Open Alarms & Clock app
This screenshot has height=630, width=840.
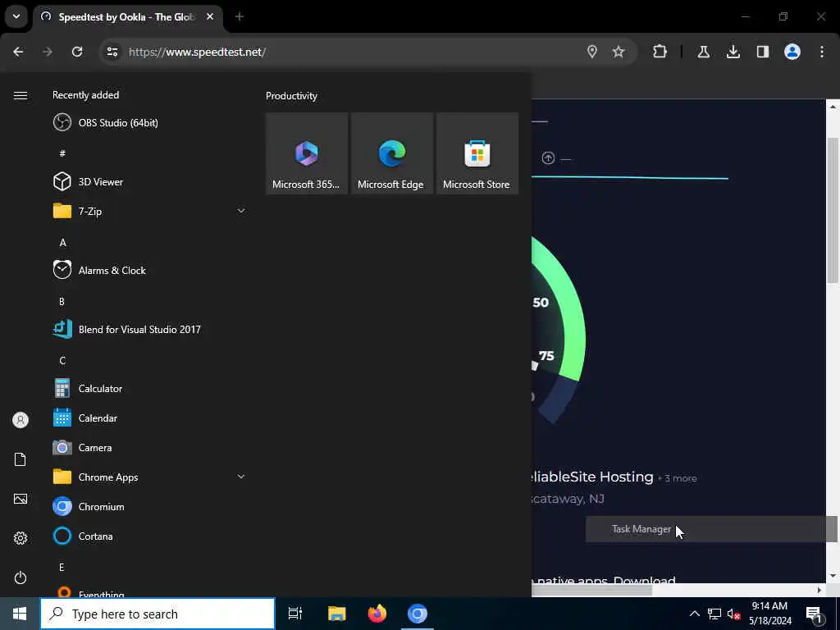coord(149,271)
